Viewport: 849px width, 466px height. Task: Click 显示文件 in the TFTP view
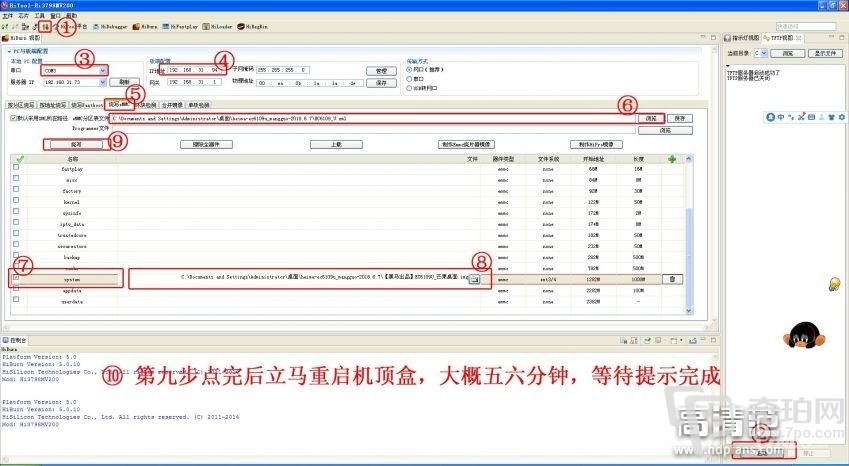[x=825, y=53]
